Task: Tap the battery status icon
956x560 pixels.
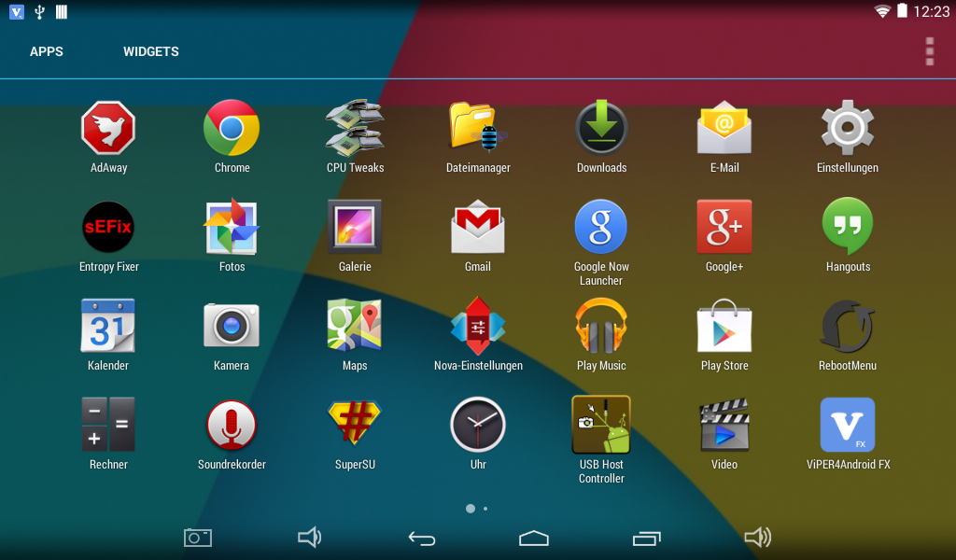Action: click(902, 11)
